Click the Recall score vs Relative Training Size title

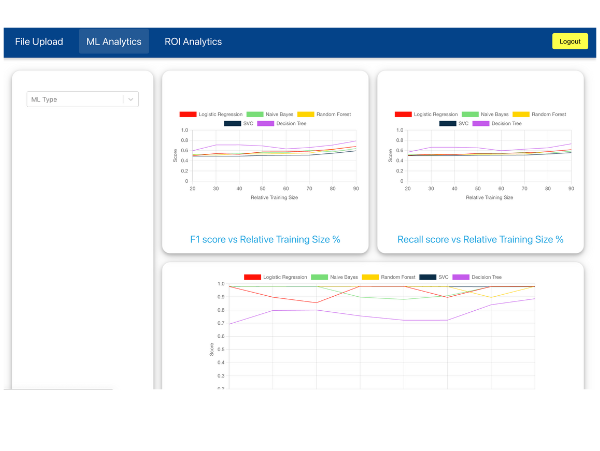[480, 240]
